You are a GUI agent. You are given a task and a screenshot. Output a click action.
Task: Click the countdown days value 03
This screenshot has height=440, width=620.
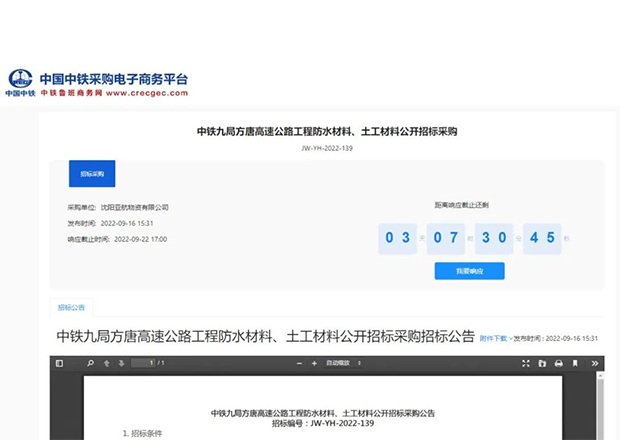pos(397,238)
